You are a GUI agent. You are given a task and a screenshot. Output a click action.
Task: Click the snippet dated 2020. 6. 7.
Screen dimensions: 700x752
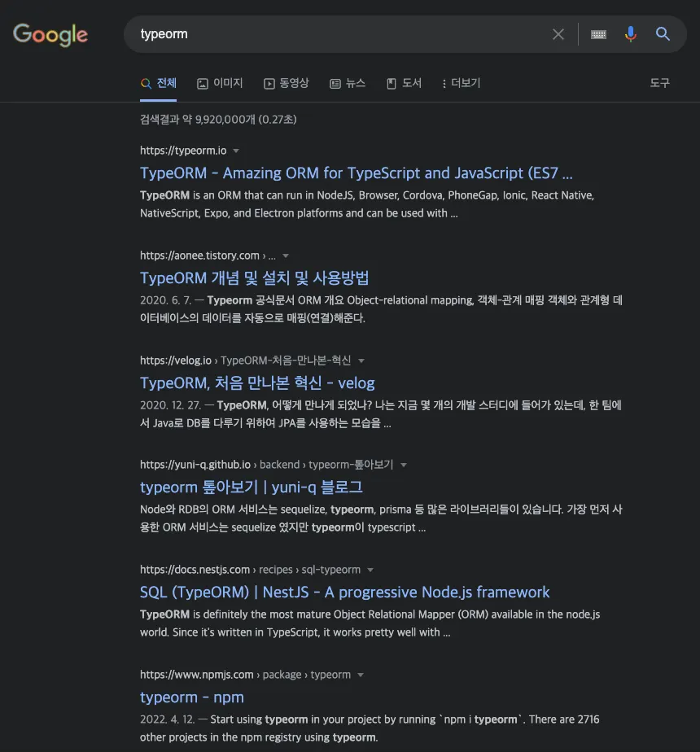[x=381, y=309]
